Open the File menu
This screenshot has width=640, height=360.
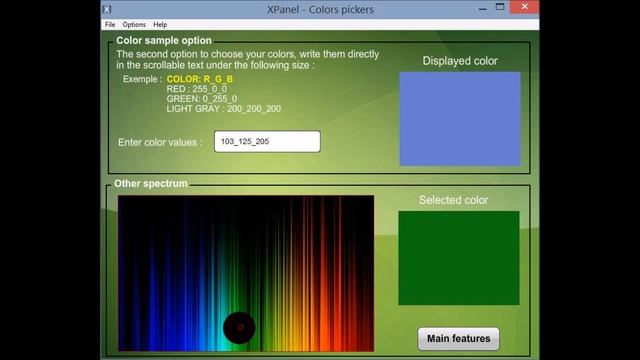click(x=110, y=24)
